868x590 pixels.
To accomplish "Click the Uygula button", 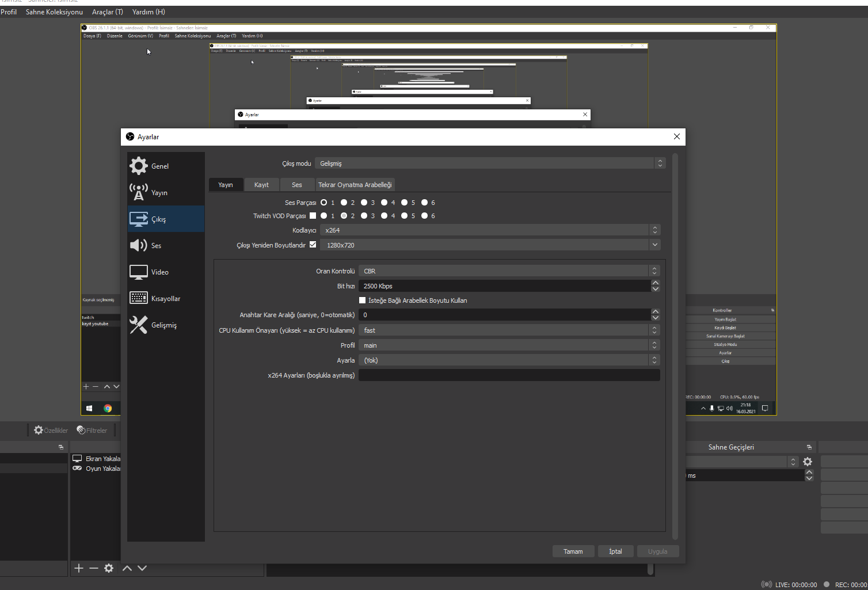I will point(658,551).
